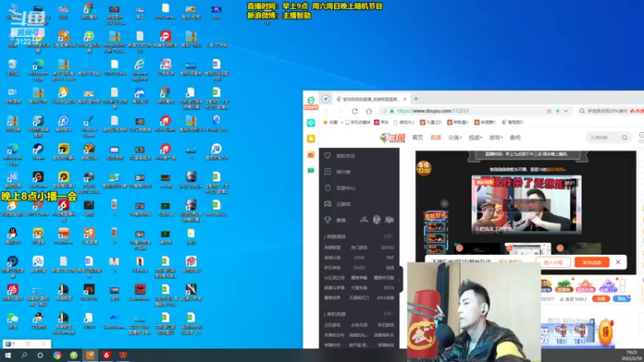
Task: Click the Douyu search magnifier icon
Action: click(x=625, y=138)
